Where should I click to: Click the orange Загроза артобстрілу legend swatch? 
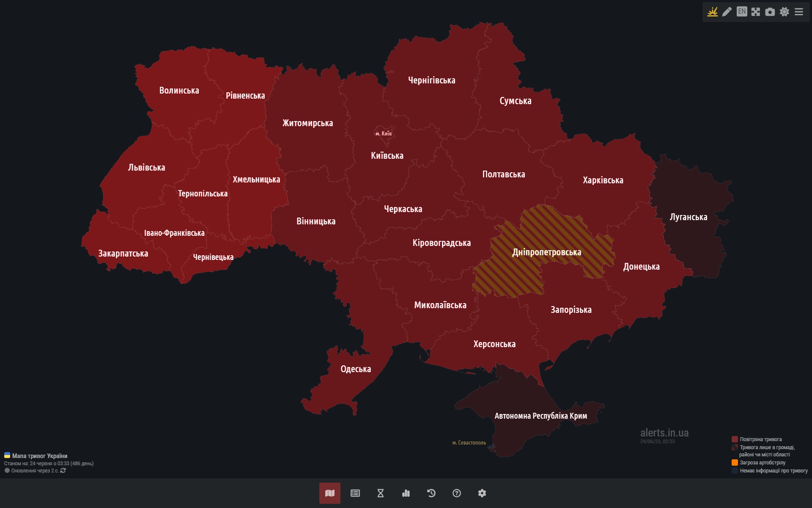point(735,463)
